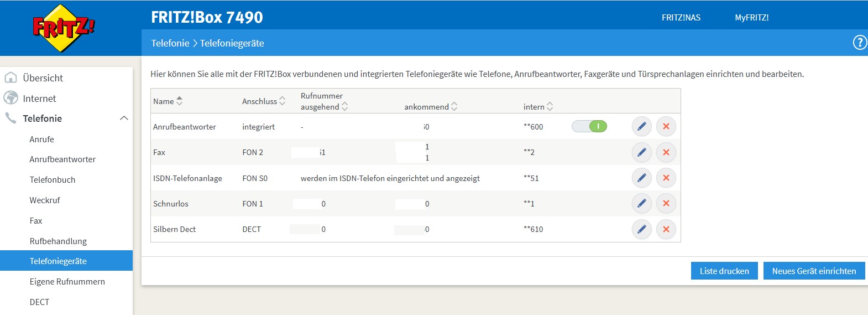
Task: Click the Liste drucken button
Action: coord(724,271)
